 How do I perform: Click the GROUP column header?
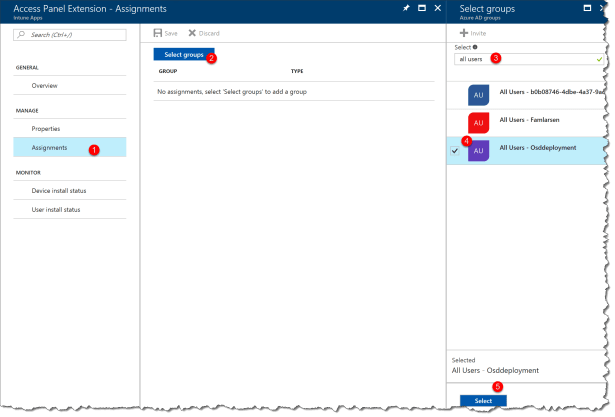(168, 71)
